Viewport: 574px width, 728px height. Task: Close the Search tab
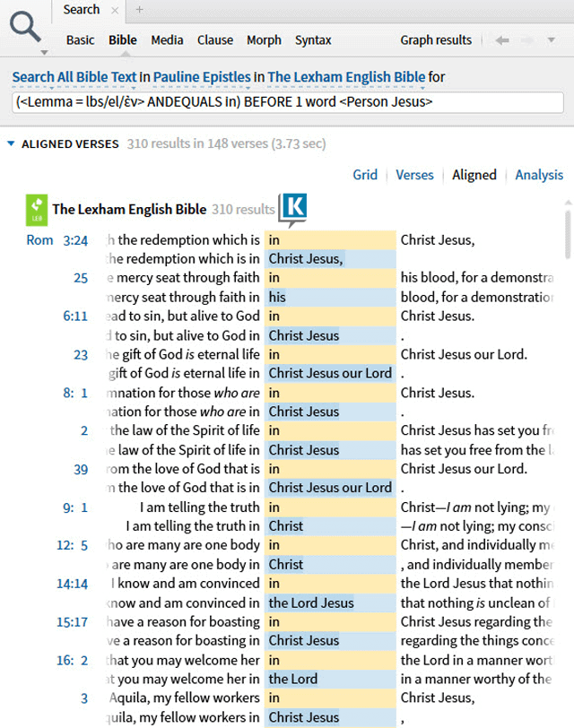tap(114, 10)
